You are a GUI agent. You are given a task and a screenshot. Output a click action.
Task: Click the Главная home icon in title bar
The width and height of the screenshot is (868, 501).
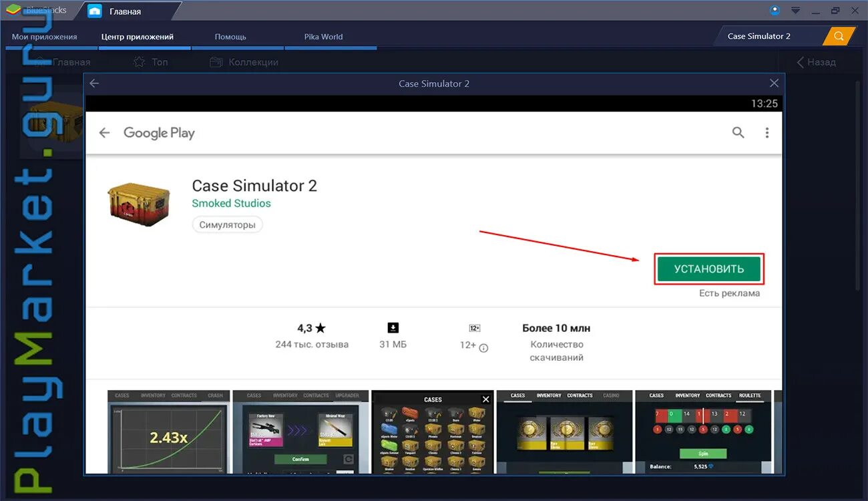95,11
